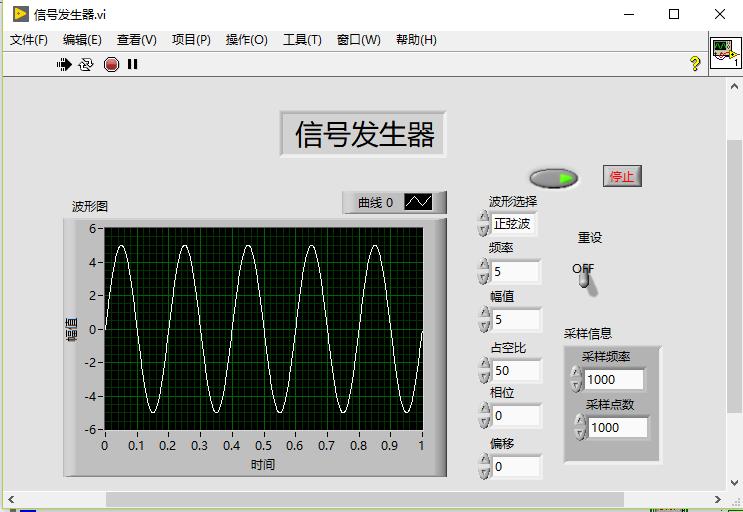Click the 占空比 input field showing 50
The height and width of the screenshot is (512, 743).
tap(516, 371)
